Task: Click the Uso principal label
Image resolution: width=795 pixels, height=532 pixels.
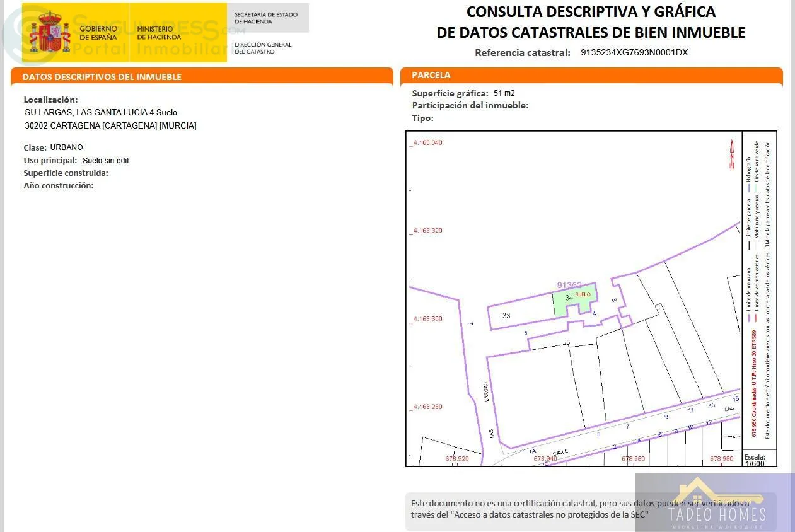Action: (x=50, y=160)
